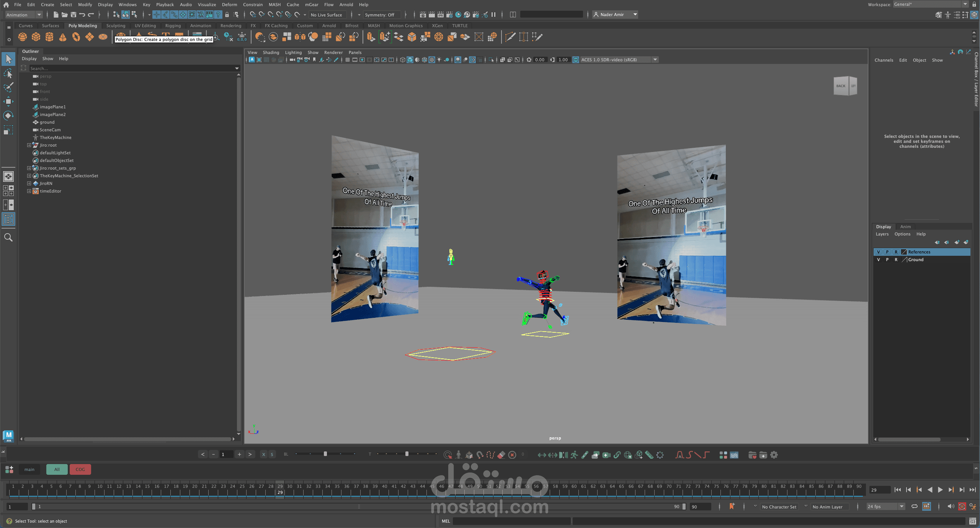Toggle visibility V of References layer
The width and height of the screenshot is (980, 528).
click(879, 252)
